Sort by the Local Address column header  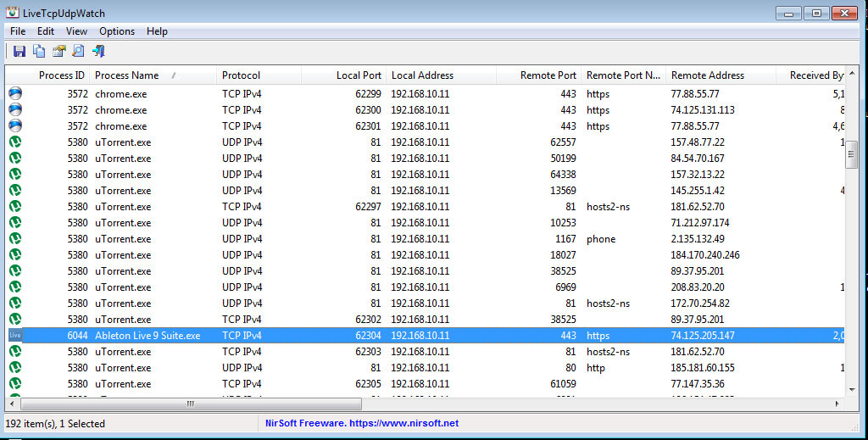point(441,75)
